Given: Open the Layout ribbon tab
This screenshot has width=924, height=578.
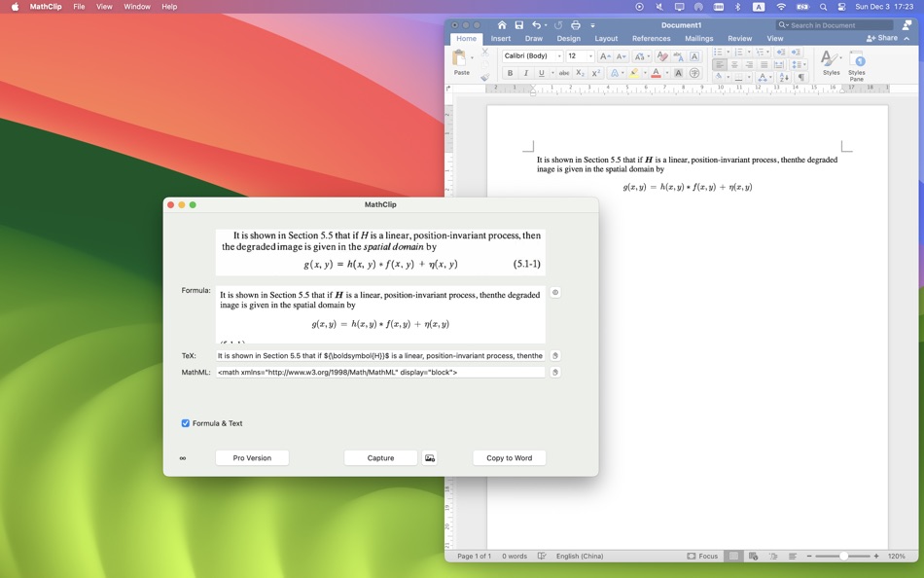Looking at the screenshot, I should point(606,38).
